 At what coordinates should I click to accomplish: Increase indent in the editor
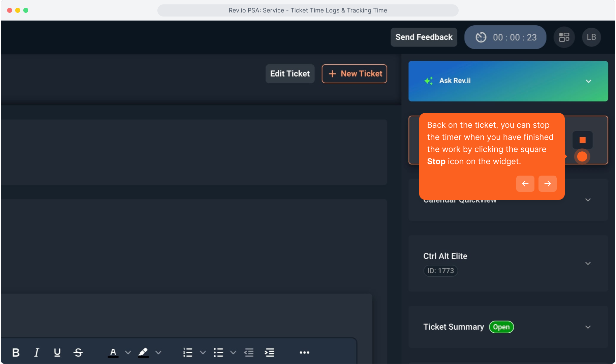point(270,353)
